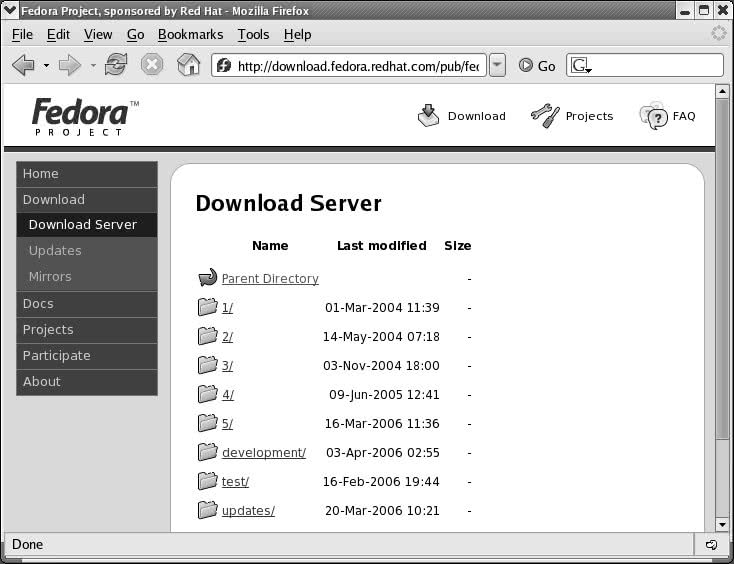Click the scrollbar down arrow

tap(722, 524)
